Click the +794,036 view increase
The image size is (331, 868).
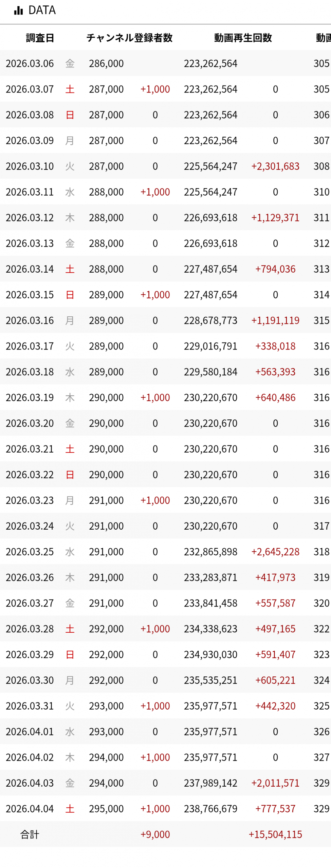[x=275, y=269]
